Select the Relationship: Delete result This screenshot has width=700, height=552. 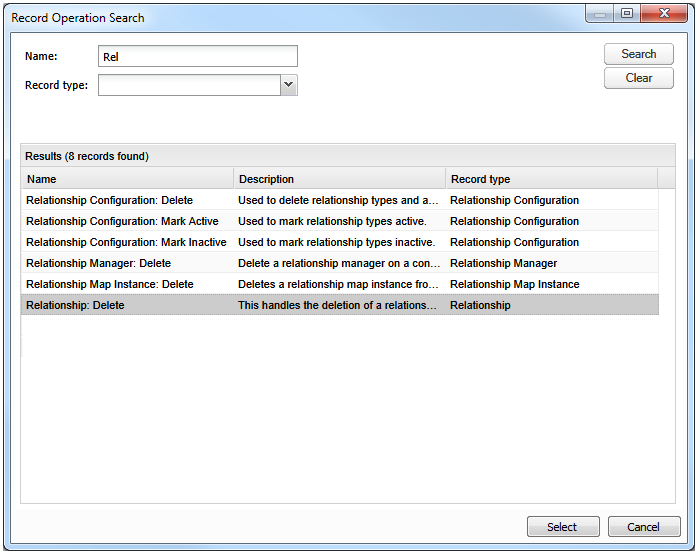(x=340, y=305)
